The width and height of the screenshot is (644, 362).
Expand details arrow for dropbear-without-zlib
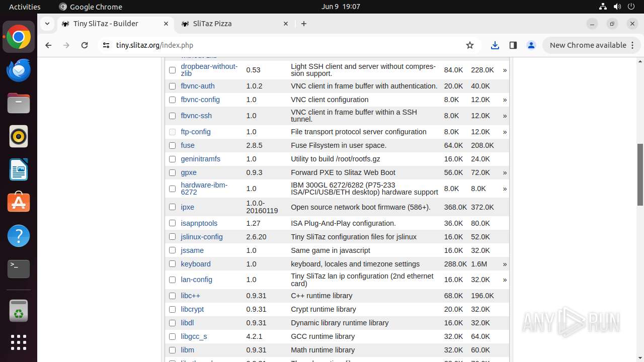(505, 70)
